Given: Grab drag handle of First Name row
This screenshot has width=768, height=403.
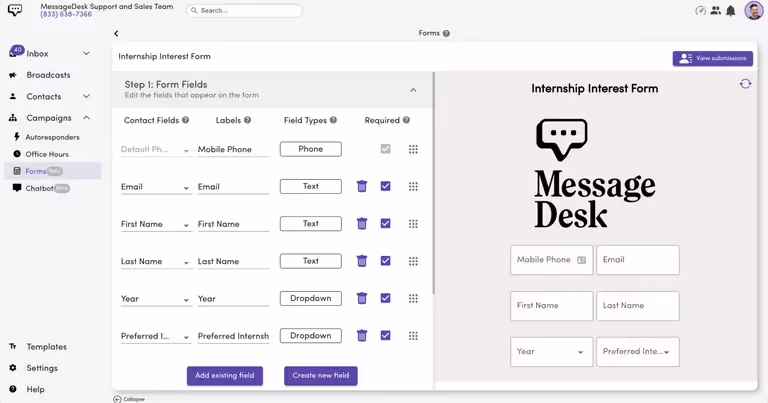Looking at the screenshot, I should tap(413, 223).
